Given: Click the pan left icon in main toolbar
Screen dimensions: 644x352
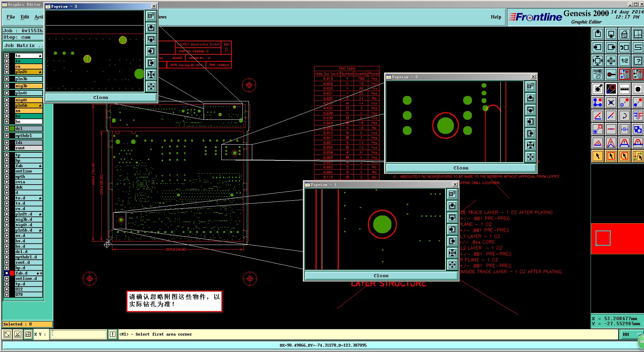Looking at the screenshot, I should [x=598, y=47].
